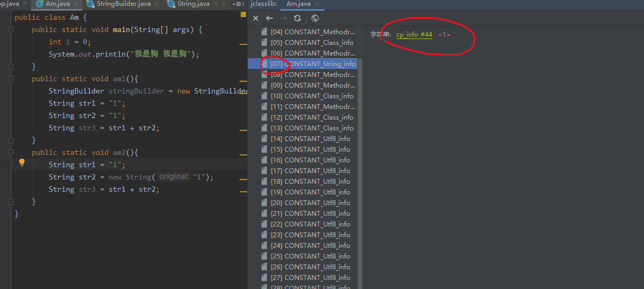Reload class file with refresh icon
The height and width of the screenshot is (289, 644).
(x=297, y=18)
